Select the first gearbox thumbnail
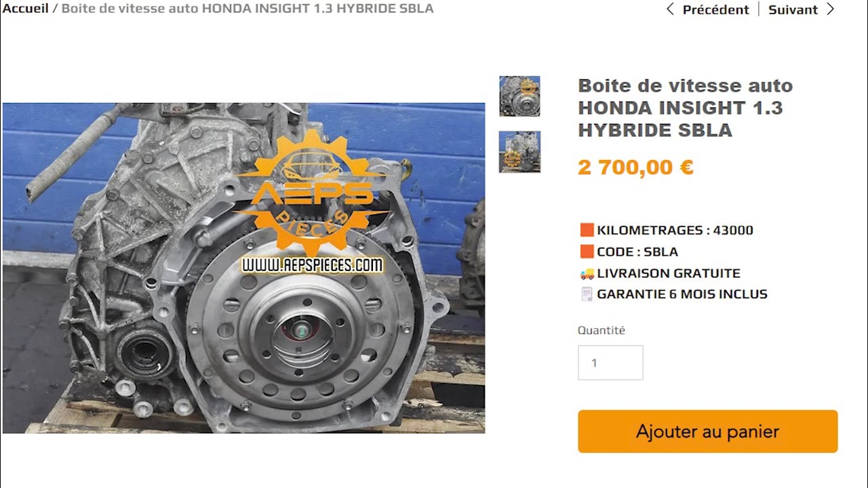The width and height of the screenshot is (868, 488). (x=519, y=96)
